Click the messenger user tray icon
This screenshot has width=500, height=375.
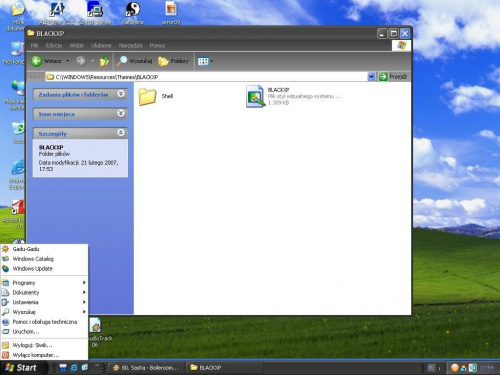click(x=463, y=368)
